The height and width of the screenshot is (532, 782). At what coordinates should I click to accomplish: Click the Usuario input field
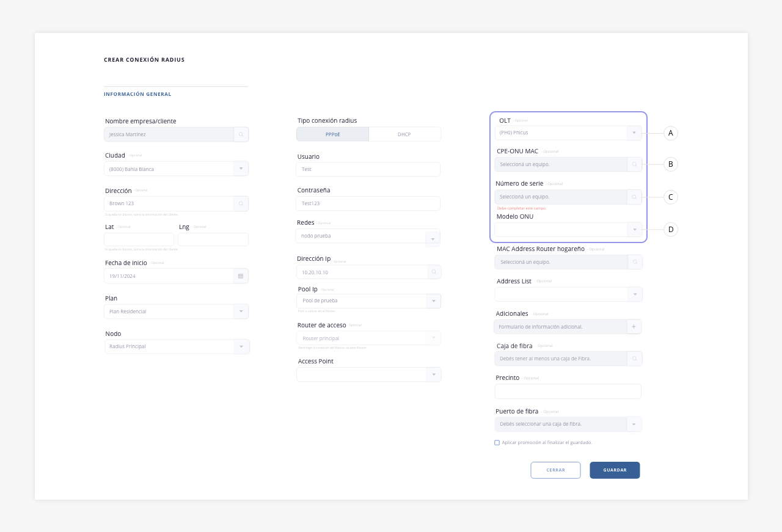pyautogui.click(x=368, y=169)
